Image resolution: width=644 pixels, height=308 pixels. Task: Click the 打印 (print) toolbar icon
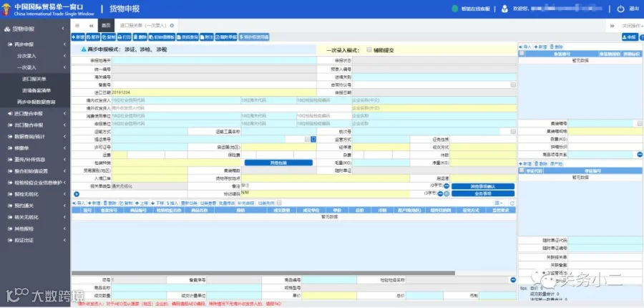125,37
